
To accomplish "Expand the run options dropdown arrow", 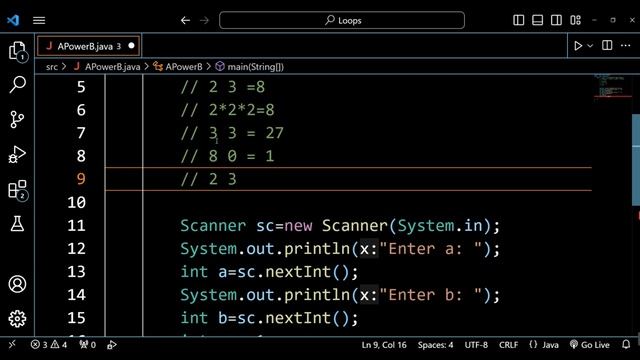I will (590, 46).
